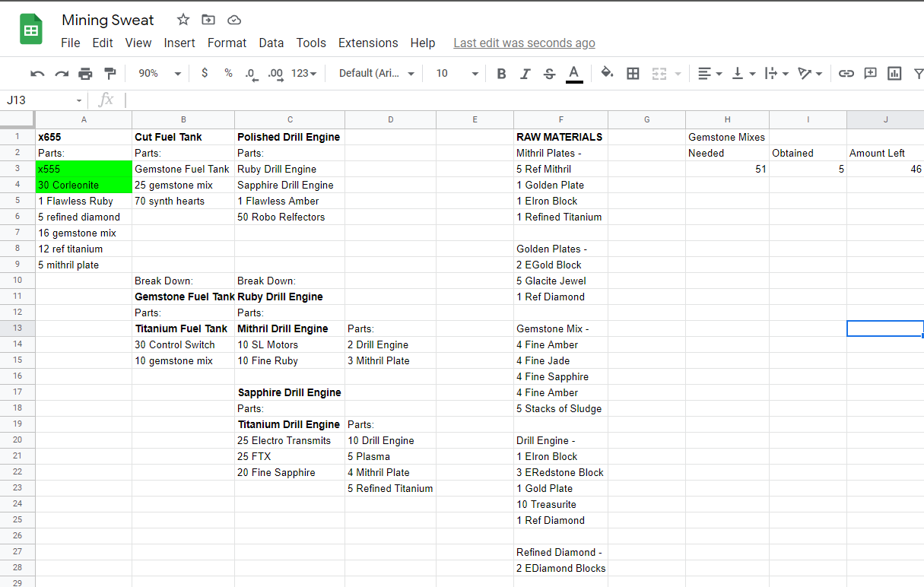This screenshot has height=587, width=924.
Task: Select the '10 Treasurite' cell
Action: [560, 504]
